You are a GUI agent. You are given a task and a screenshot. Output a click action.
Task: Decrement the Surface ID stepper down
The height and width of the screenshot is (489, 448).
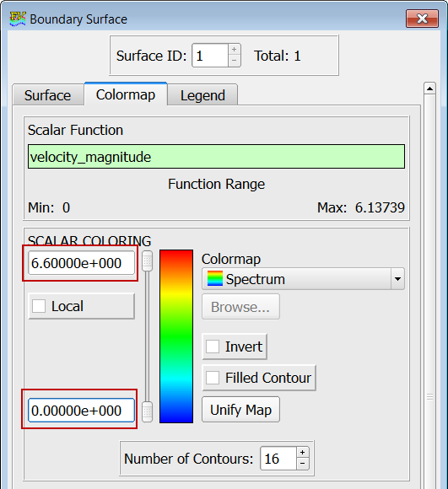pyautogui.click(x=235, y=61)
